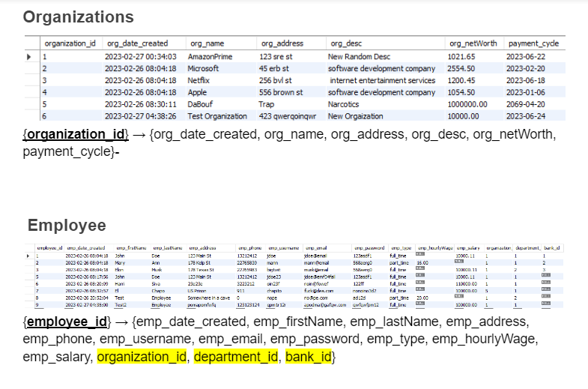Click the highlighted organization_id attribute
The width and height of the screenshot is (588, 389).
[142, 357]
